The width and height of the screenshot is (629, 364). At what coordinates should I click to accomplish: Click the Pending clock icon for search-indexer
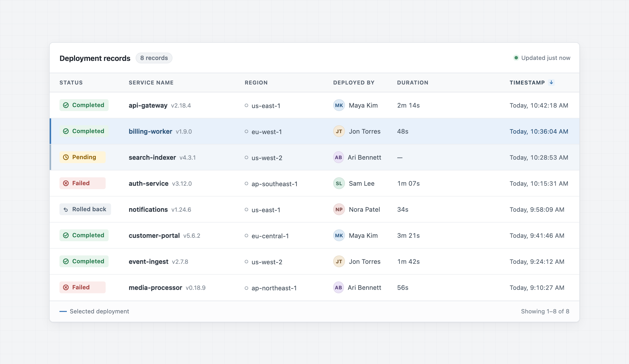pyautogui.click(x=66, y=157)
